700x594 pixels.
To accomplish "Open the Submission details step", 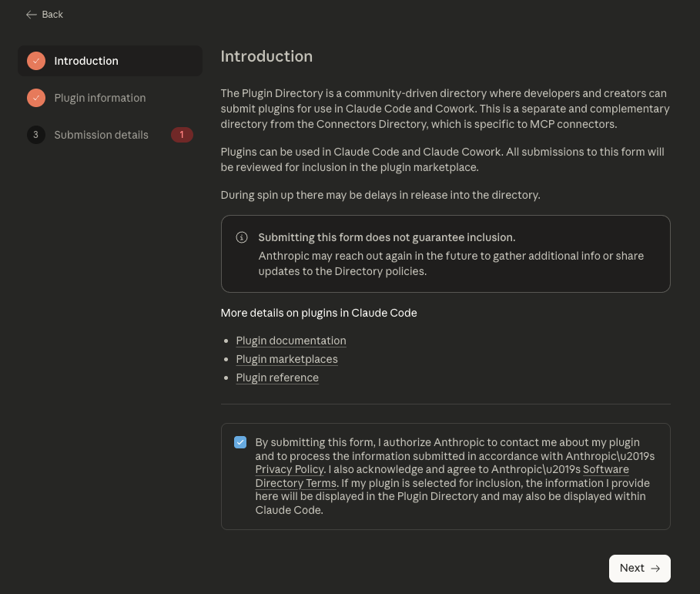I will 101,135.
